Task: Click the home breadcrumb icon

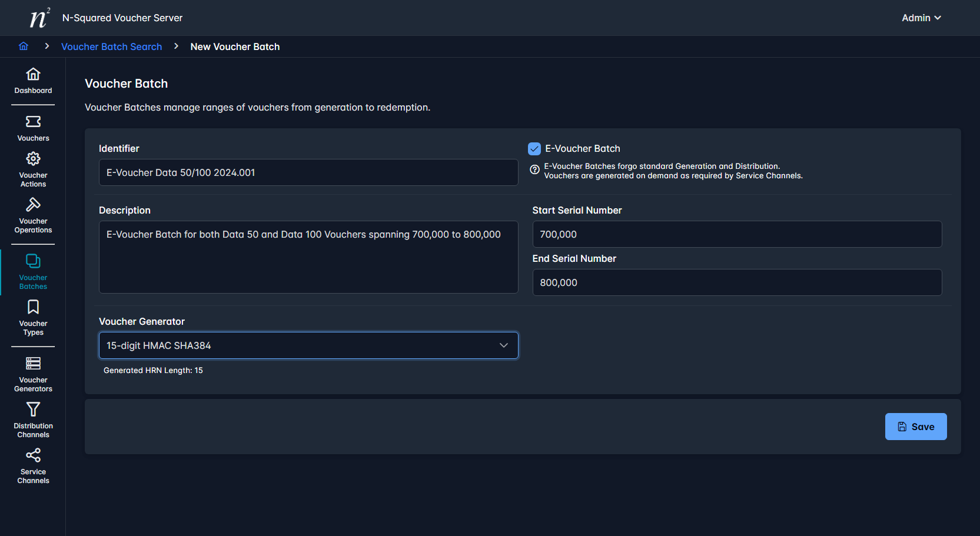Action: (x=24, y=46)
